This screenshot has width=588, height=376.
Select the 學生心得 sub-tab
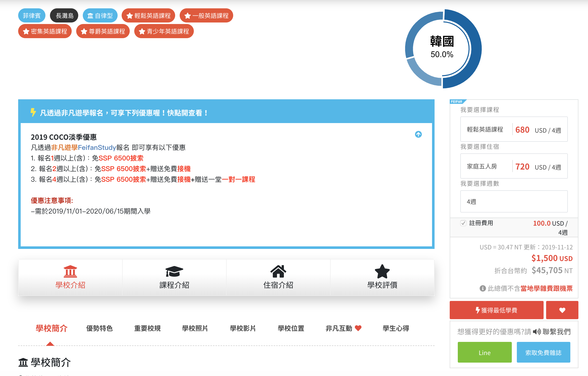396,328
